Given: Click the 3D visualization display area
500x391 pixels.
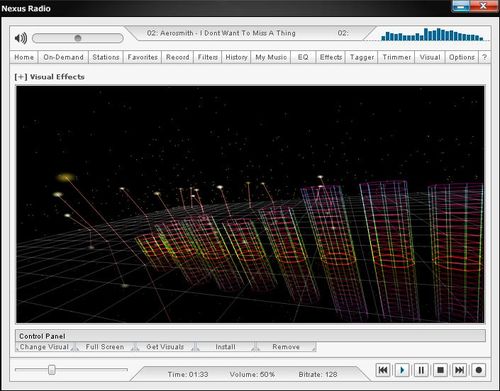Looking at the screenshot, I should (x=250, y=204).
